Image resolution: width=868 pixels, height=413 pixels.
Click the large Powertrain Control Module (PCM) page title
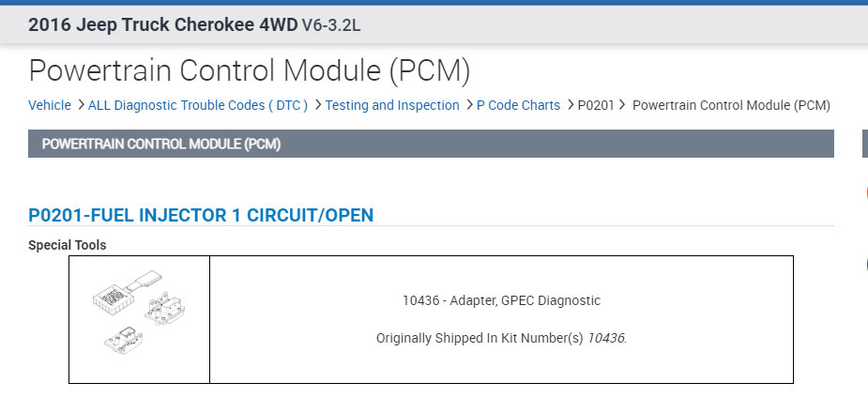[249, 70]
